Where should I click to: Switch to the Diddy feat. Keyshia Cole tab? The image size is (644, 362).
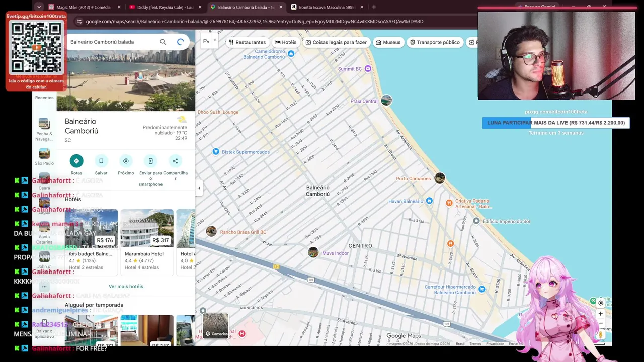166,7
